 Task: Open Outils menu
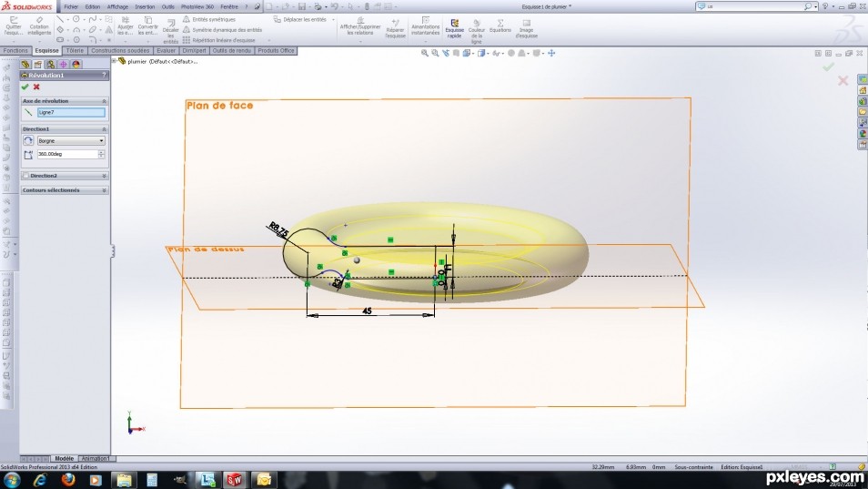167,6
